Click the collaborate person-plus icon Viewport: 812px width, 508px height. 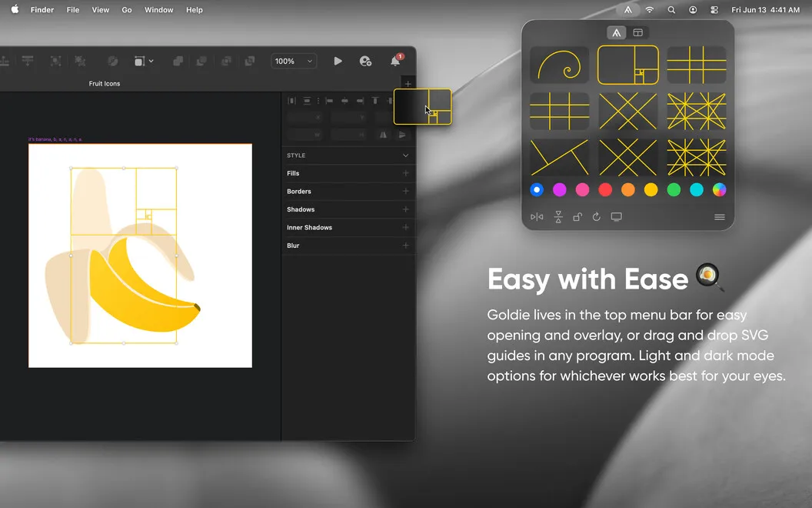[365, 61]
